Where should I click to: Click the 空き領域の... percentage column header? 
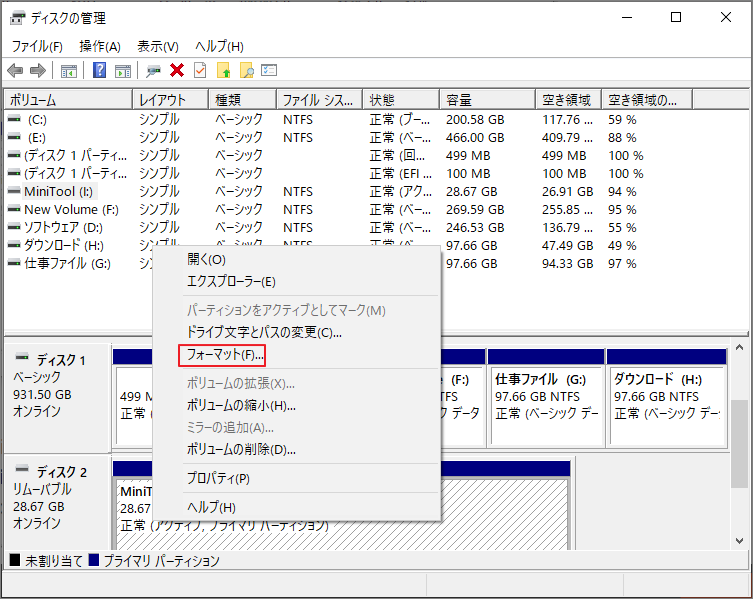647,100
